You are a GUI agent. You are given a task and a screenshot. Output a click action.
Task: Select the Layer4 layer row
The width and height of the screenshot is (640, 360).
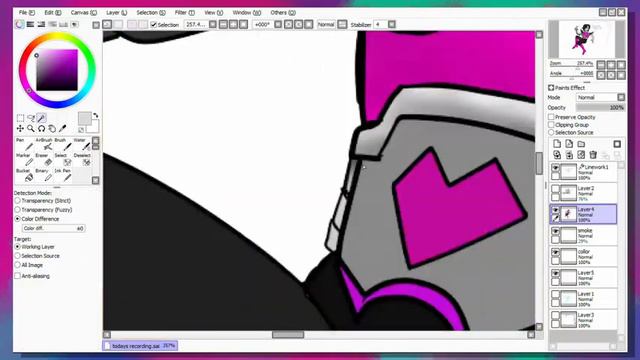584,214
